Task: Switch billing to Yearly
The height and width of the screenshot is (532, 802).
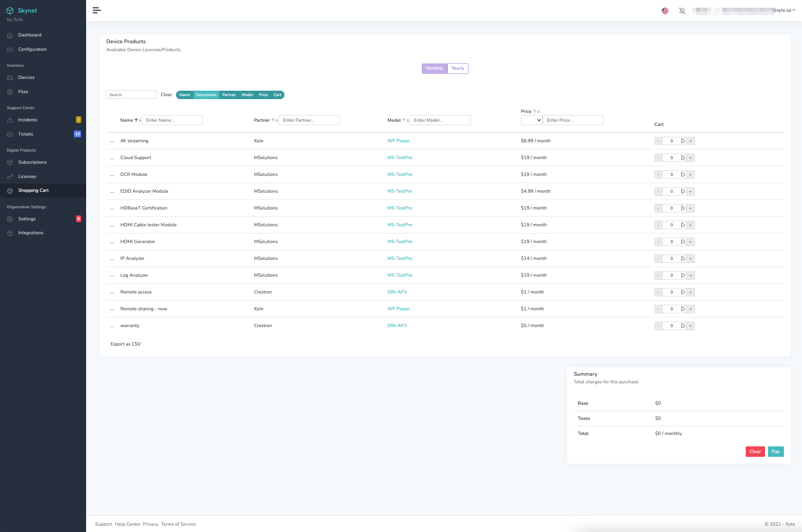Action: point(458,68)
